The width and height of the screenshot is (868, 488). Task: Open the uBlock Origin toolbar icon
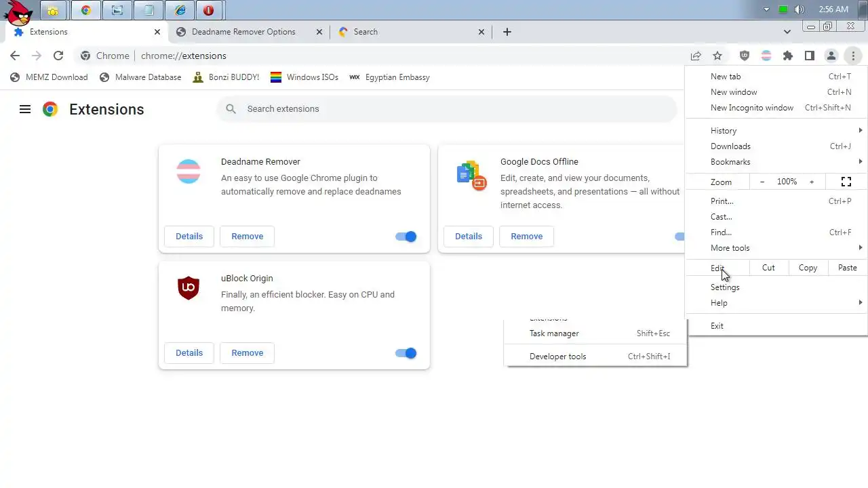745,56
